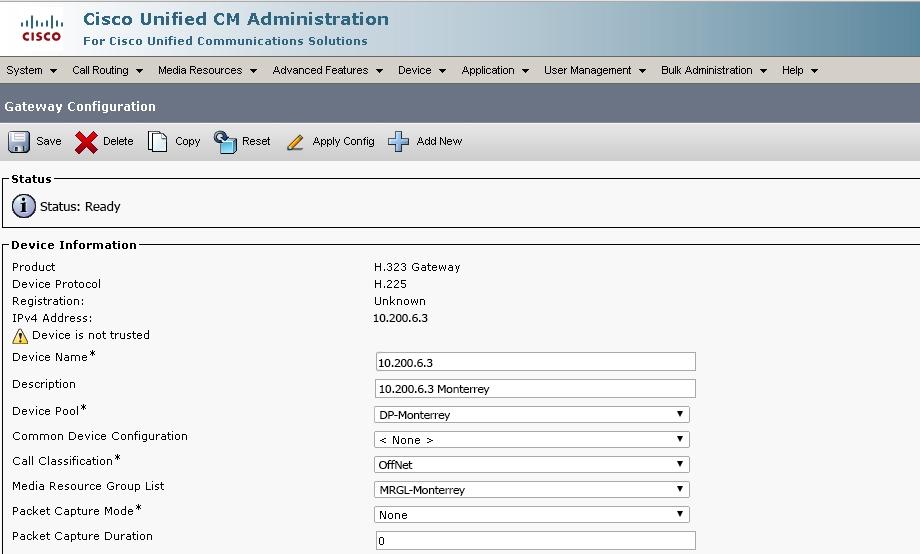Click the 'Device Information' section heading
The height and width of the screenshot is (554, 920).
(74, 245)
